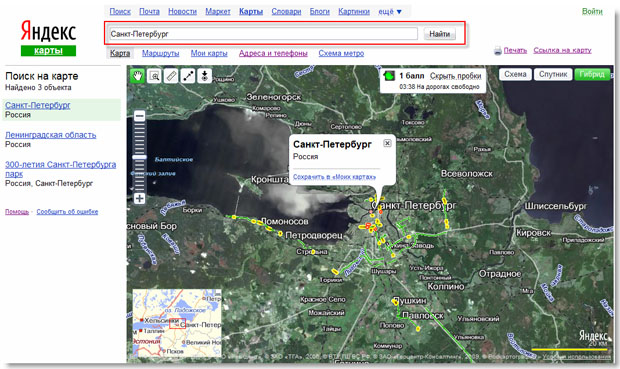Image resolution: width=620 pixels, height=369 pixels.
Task: Open Адреса и телефоны tab
Action: pos(273,53)
